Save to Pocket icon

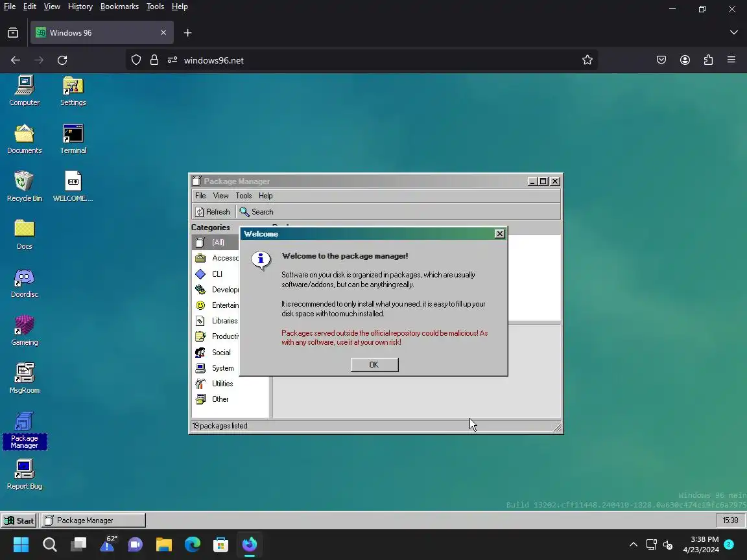(x=661, y=60)
